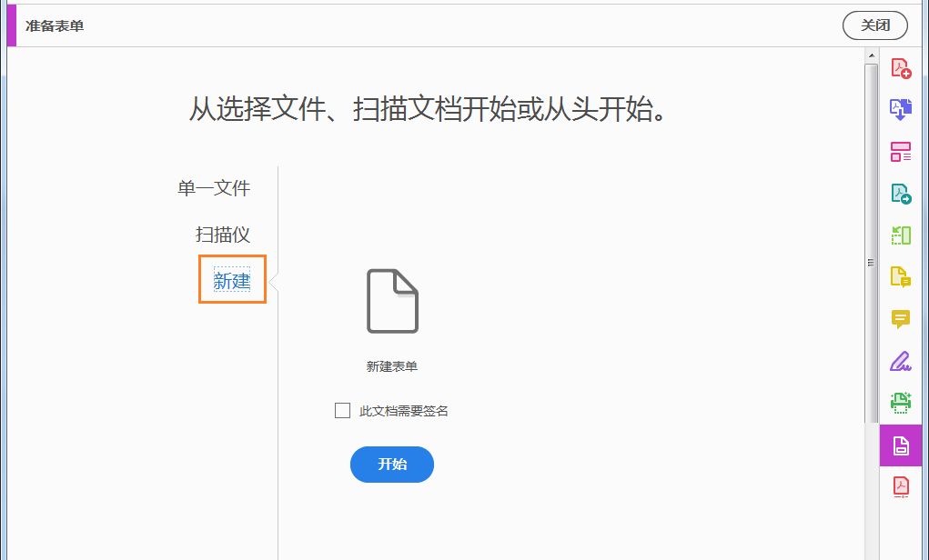Open the Create PDF tool
This screenshot has height=560, width=929.
[x=901, y=68]
